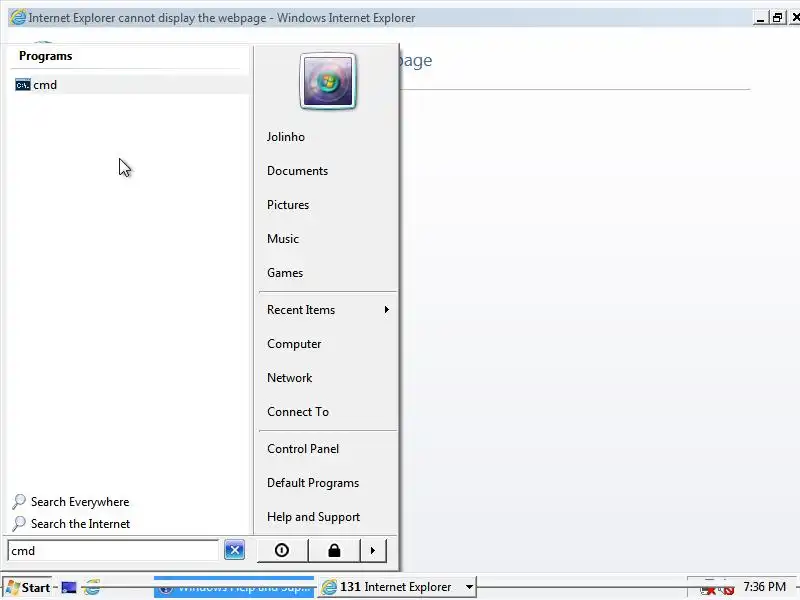Open Default Programs
Image resolution: width=800 pixels, height=600 pixels.
pyautogui.click(x=313, y=483)
